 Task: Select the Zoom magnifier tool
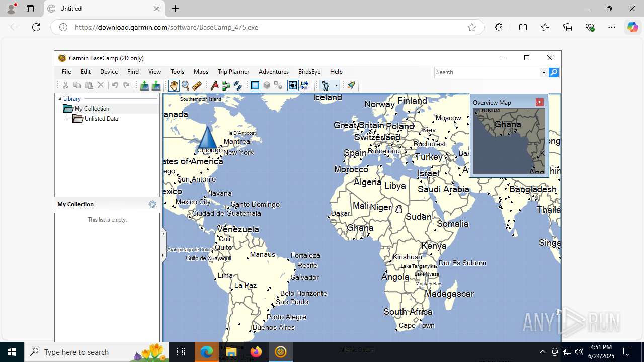coord(185,85)
